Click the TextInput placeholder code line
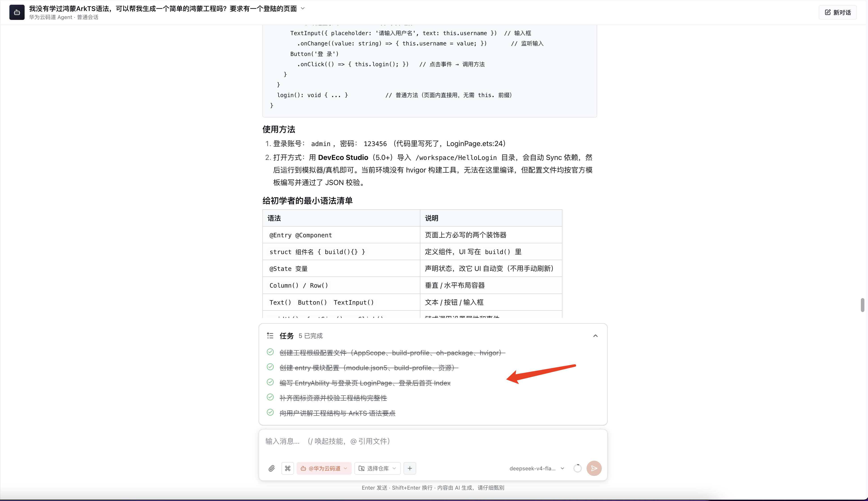Viewport: 868px width, 501px height. click(x=411, y=33)
